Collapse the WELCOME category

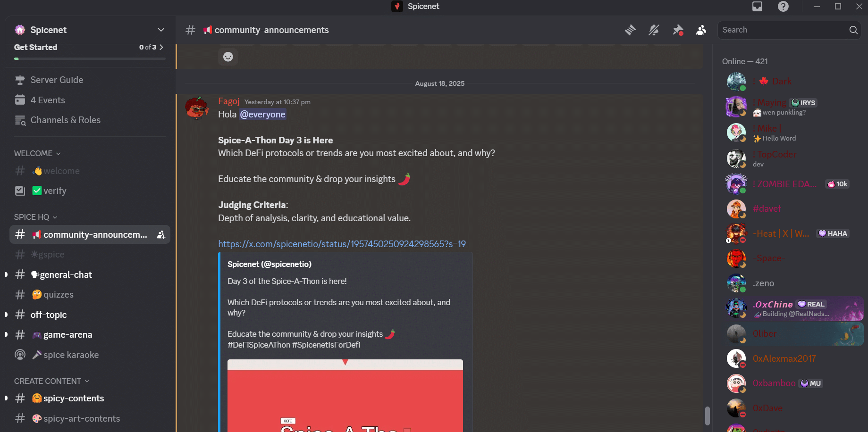37,153
